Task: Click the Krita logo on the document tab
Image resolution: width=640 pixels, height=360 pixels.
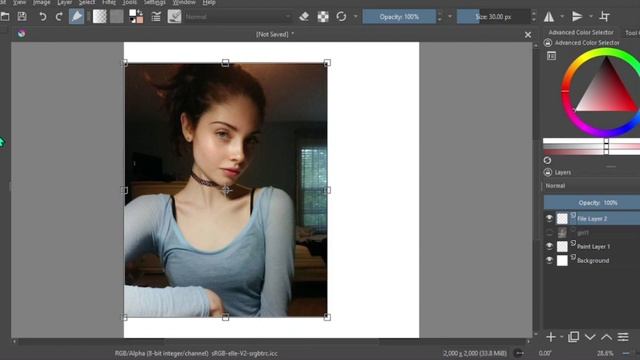Action: pyautogui.click(x=22, y=34)
